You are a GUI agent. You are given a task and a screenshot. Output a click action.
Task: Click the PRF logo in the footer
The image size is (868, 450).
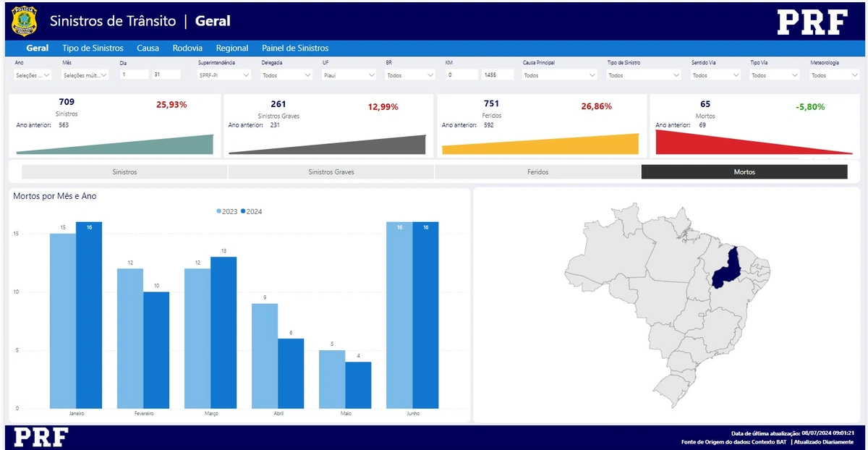coord(41,437)
